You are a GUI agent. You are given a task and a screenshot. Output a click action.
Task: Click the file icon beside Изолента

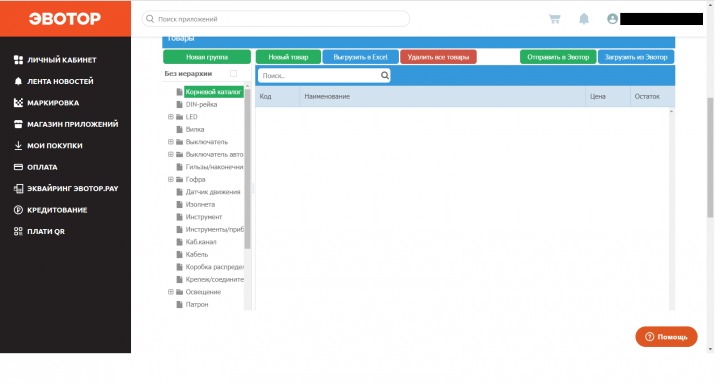(x=180, y=204)
